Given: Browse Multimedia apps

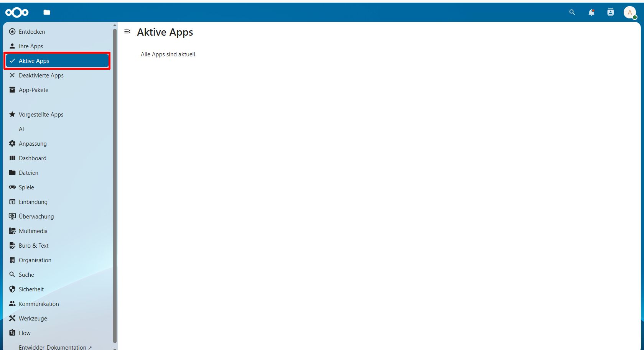Looking at the screenshot, I should pos(58,231).
